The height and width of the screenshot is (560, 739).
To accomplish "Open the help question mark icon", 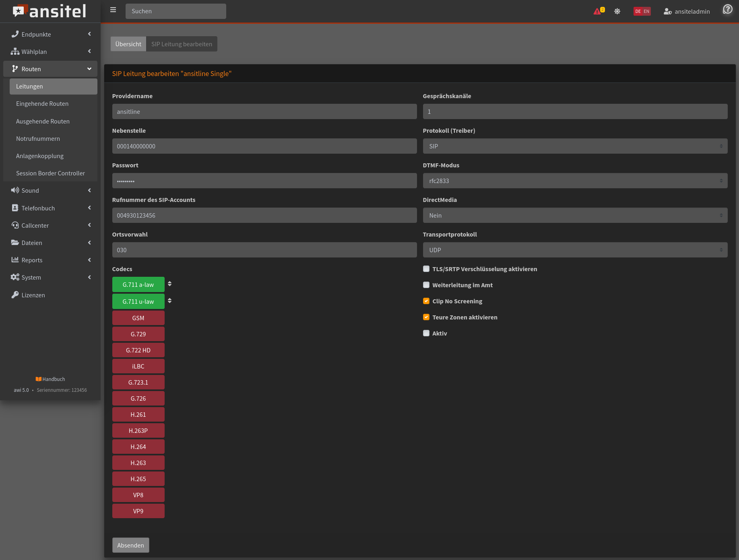I will click(727, 9).
